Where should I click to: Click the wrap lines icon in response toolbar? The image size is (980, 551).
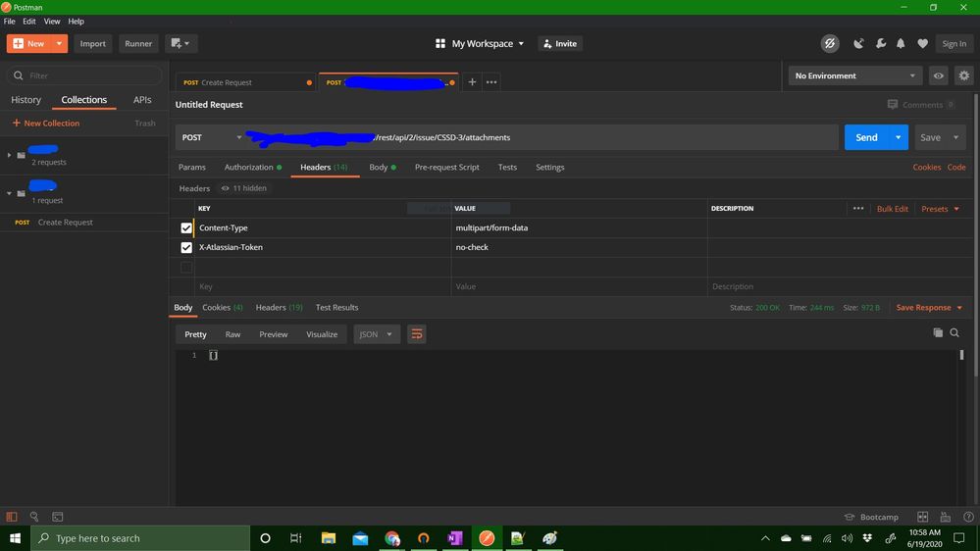tap(417, 334)
